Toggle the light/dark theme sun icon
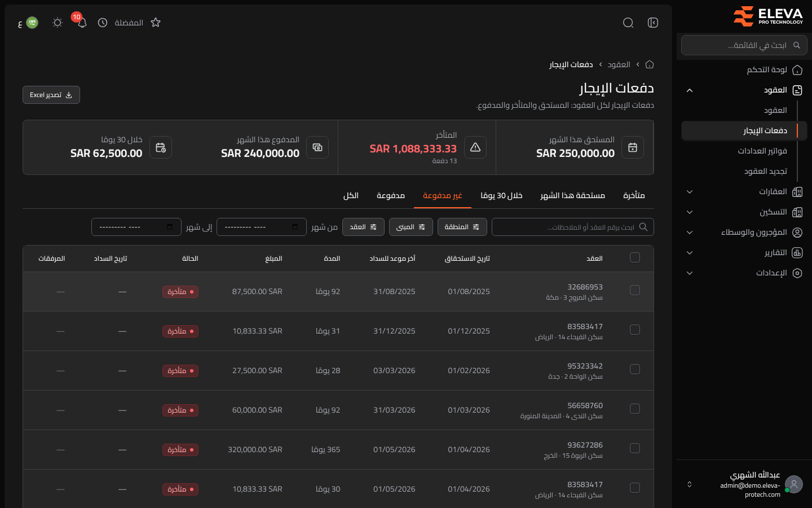 click(x=58, y=23)
